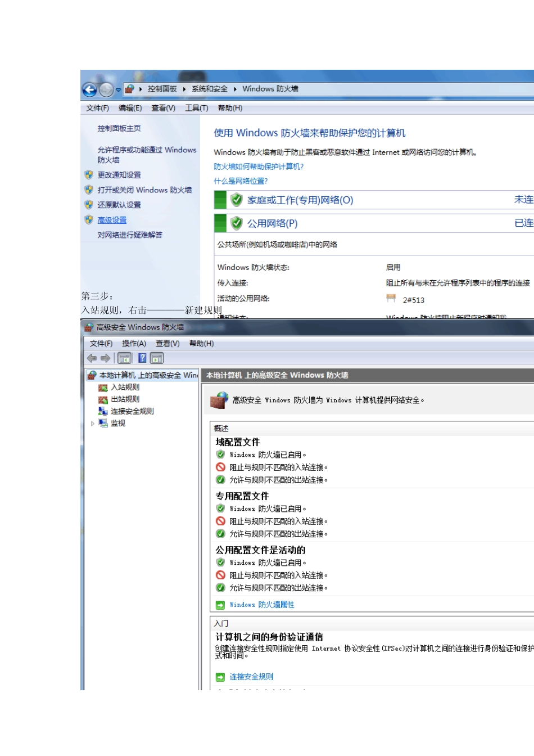534x756 pixels.
Task: Select 计算机之间的身份验证通信 heading
Action: pos(269,637)
